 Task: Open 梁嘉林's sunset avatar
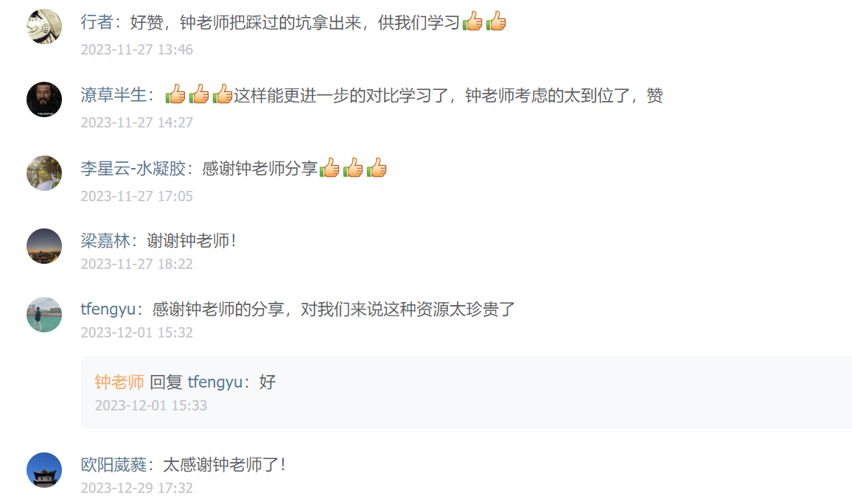(x=44, y=246)
